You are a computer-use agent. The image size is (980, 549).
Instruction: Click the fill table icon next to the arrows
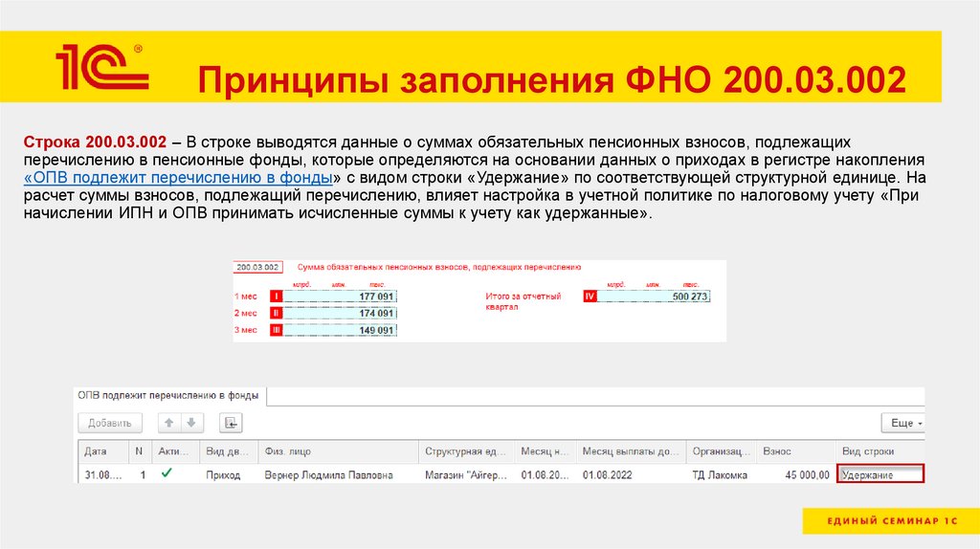[x=231, y=423]
